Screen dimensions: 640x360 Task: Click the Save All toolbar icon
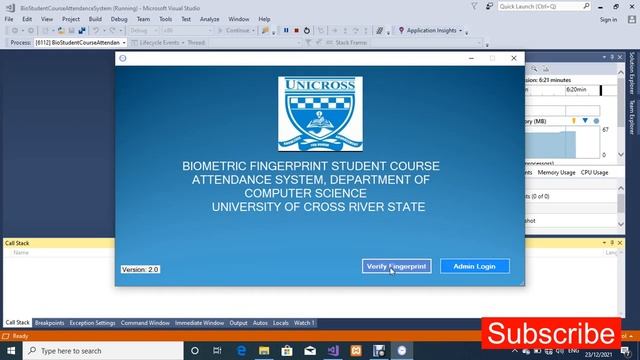(82, 30)
